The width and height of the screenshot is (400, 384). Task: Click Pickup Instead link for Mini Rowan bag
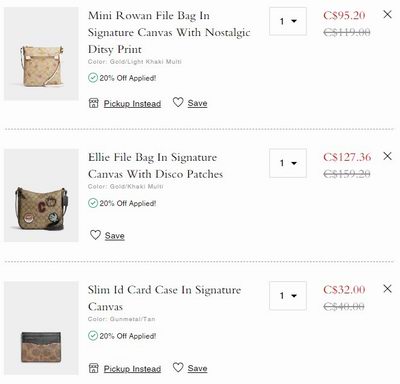132,104
